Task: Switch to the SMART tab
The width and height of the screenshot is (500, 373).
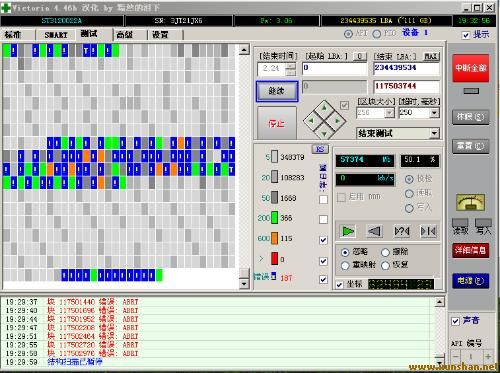Action: pos(56,35)
